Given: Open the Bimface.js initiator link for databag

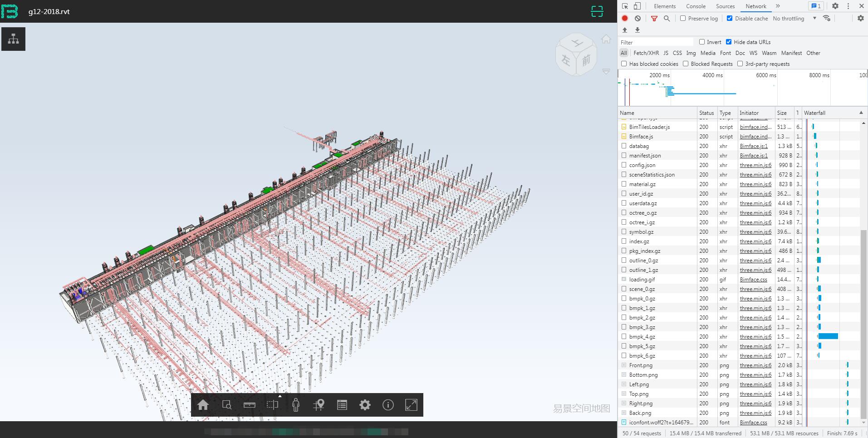Looking at the screenshot, I should (x=753, y=146).
